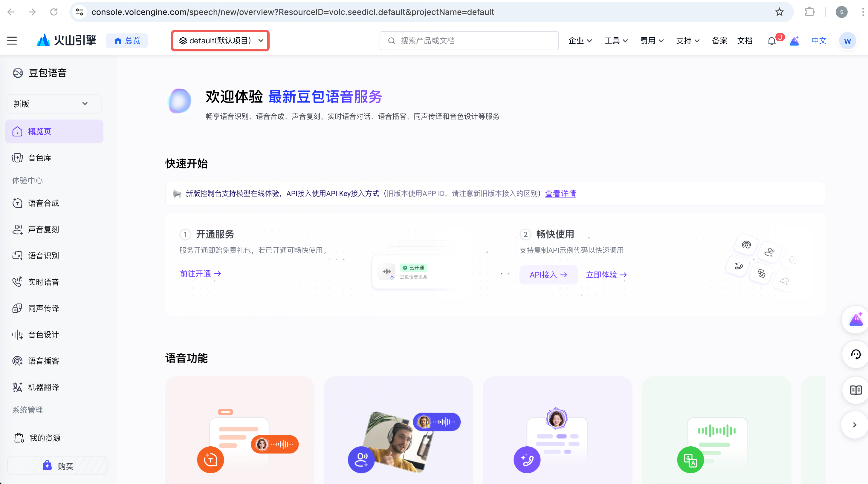Open the Chrome three-dot menu
Screen dimensions: 868x484
(x=863, y=12)
